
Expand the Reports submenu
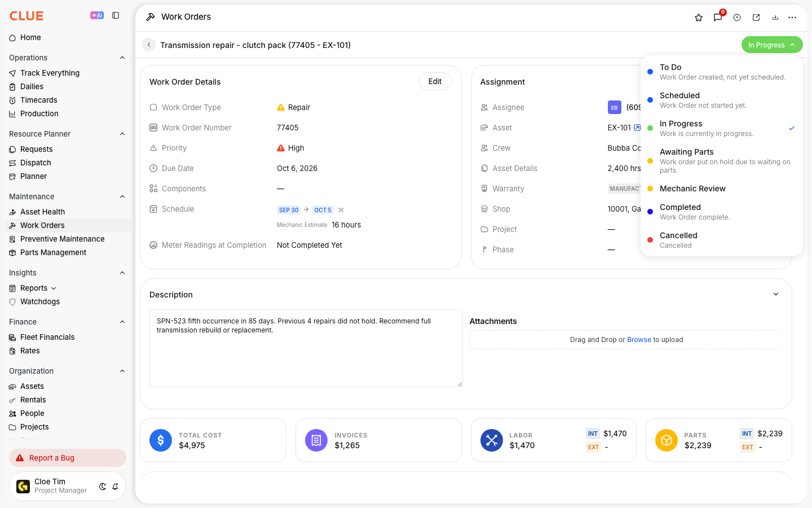coord(54,288)
